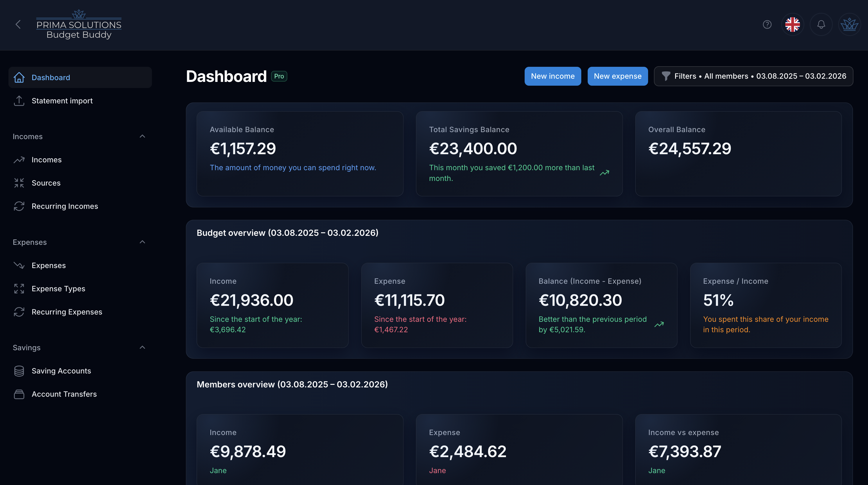Image resolution: width=868 pixels, height=485 pixels.
Task: Open the Statement import upload icon
Action: click(x=19, y=101)
